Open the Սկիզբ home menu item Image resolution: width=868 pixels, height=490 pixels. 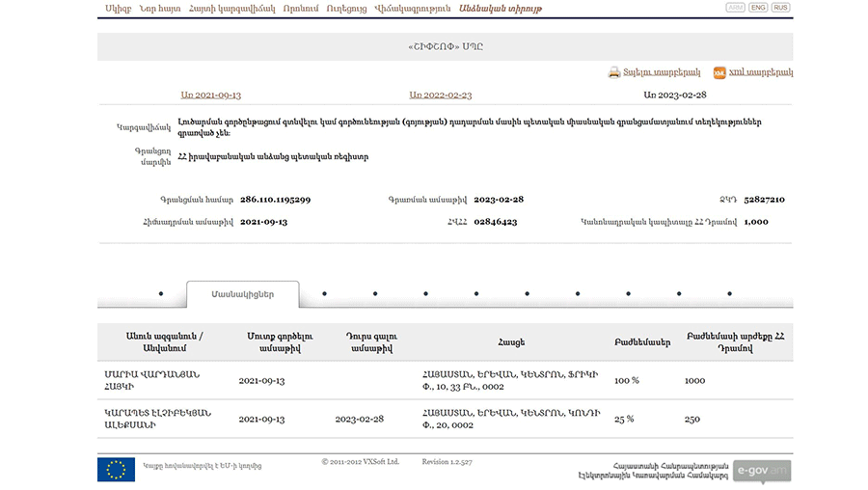118,9
